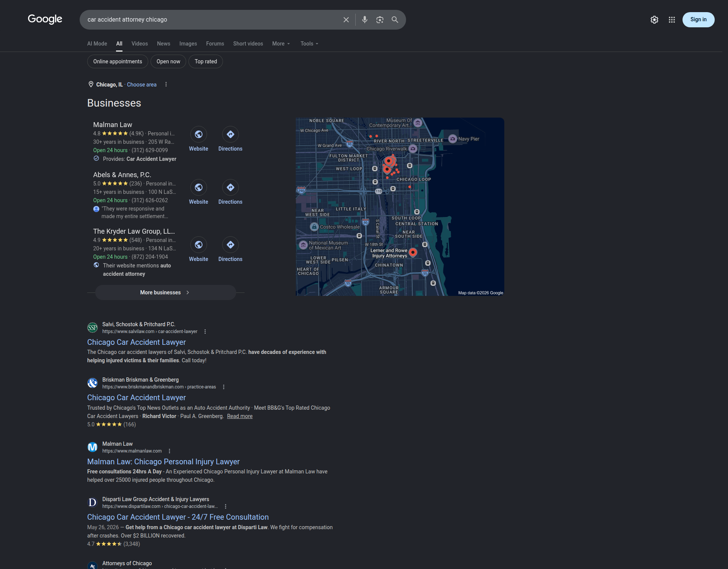Switch to the Short videos tab
Image resolution: width=728 pixels, height=569 pixels.
point(248,44)
